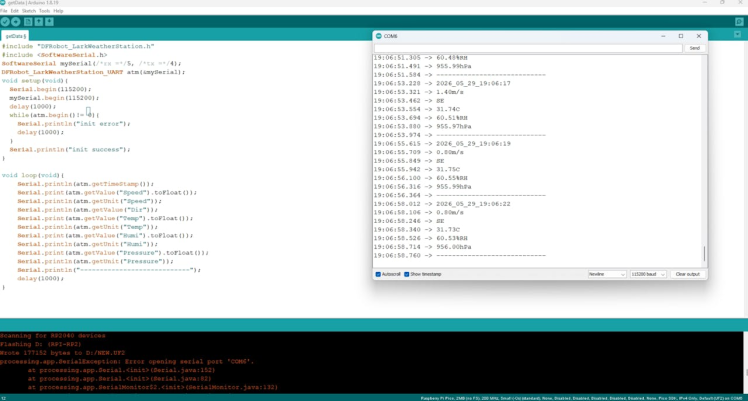This screenshot has width=748, height=401.
Task: Save the sketch using the Save icon
Action: pos(49,21)
